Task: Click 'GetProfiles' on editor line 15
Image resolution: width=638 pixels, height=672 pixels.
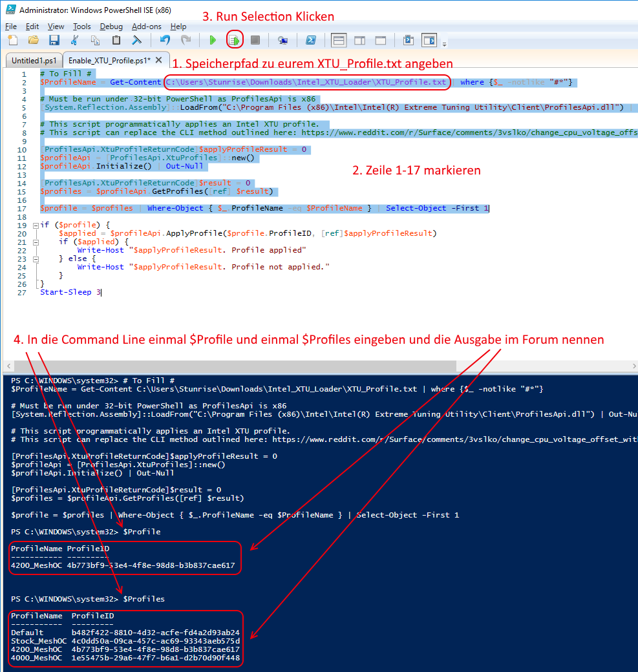Action: pyautogui.click(x=178, y=191)
